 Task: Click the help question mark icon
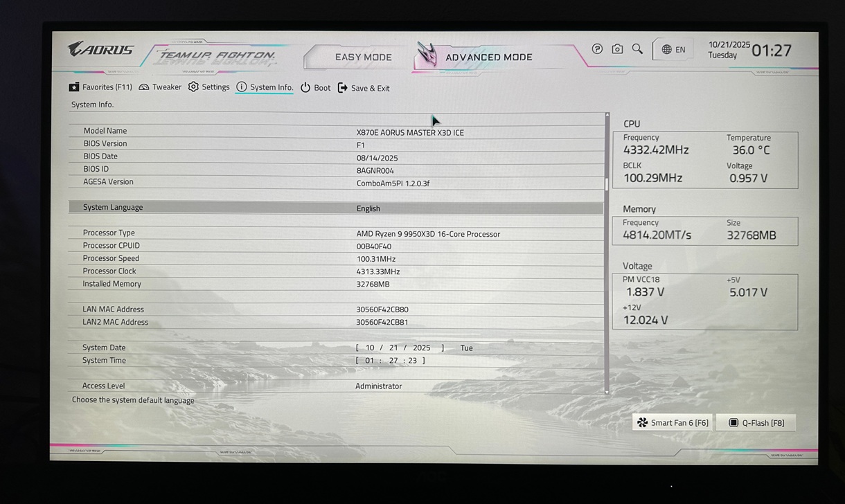[x=597, y=49]
